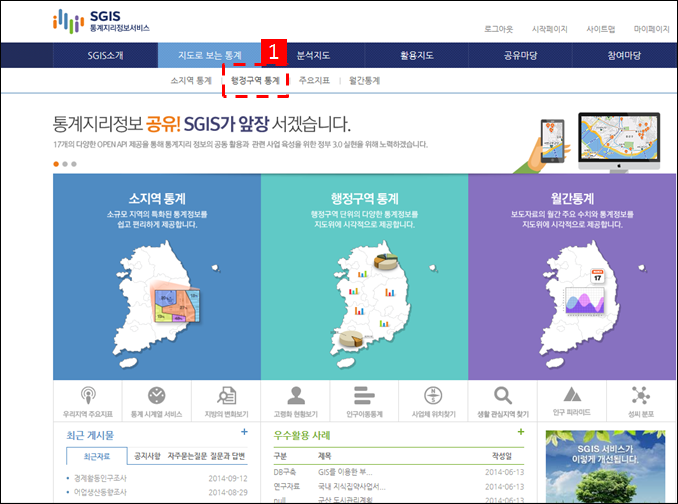Click the 2014-08-29 date text
Viewport: 678px width, 504px height.
point(228,492)
